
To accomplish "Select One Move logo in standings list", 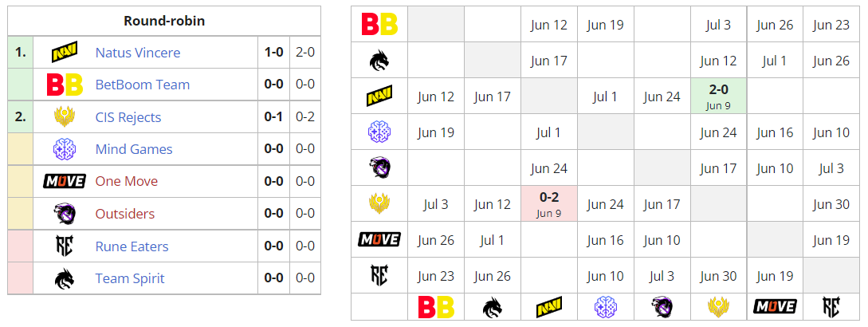I will 64,181.
